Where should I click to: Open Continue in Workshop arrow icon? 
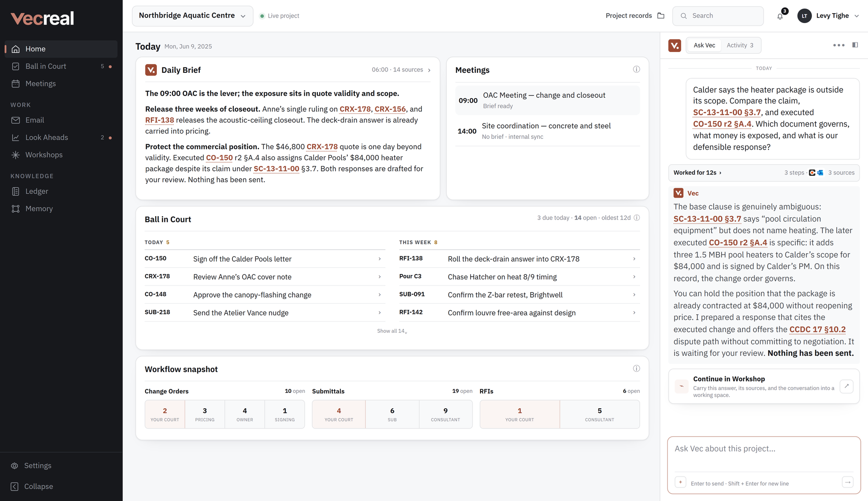point(846,386)
